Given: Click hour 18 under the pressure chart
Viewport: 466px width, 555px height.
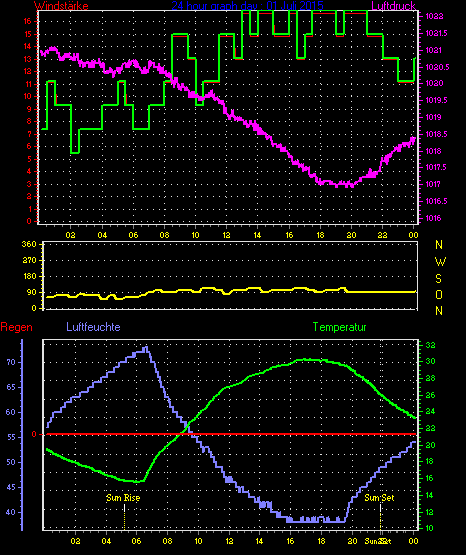Looking at the screenshot, I should tap(320, 235).
